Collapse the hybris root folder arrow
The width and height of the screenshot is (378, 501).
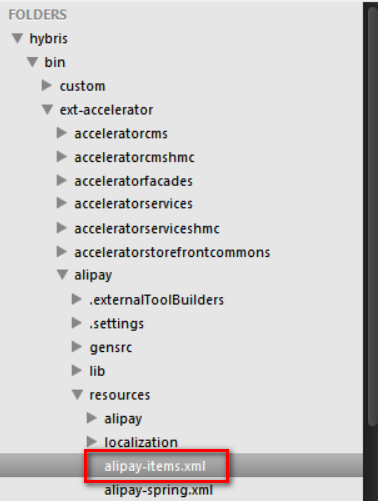[17, 38]
